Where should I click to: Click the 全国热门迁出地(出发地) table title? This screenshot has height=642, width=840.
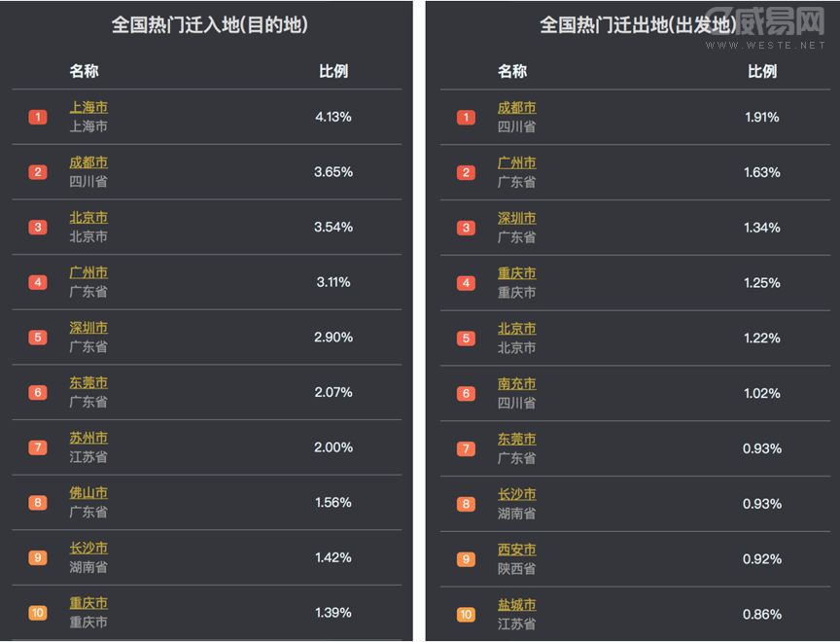click(x=639, y=25)
